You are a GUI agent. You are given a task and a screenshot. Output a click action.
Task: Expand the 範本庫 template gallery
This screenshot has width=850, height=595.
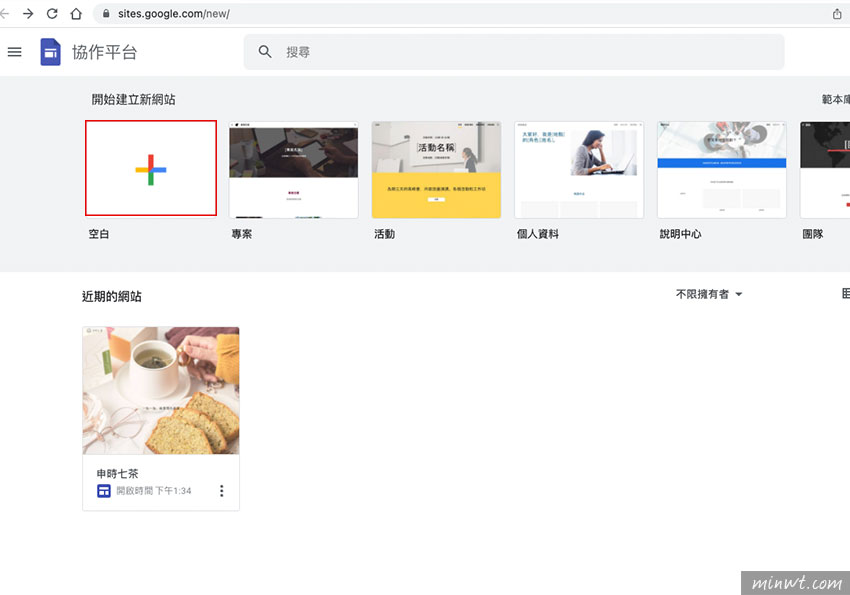click(x=835, y=99)
